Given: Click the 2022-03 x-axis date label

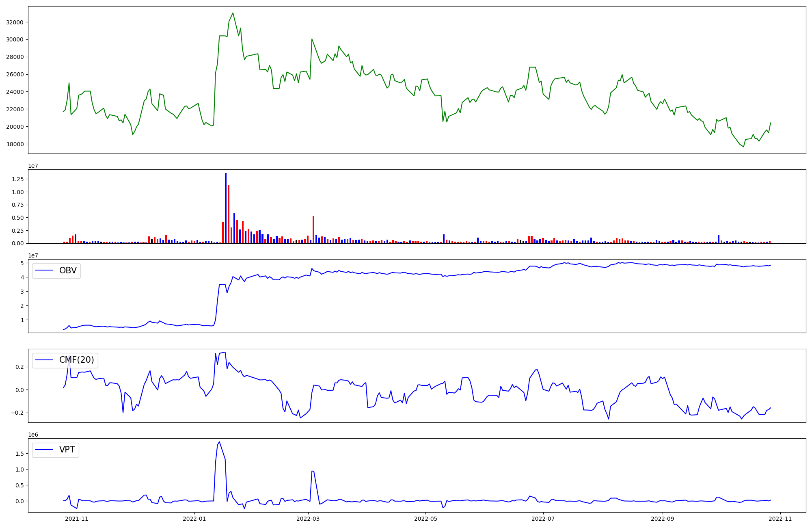Looking at the screenshot, I should [308, 518].
